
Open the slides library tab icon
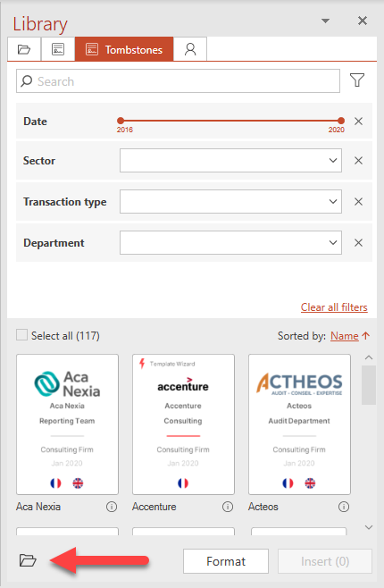[x=58, y=49]
